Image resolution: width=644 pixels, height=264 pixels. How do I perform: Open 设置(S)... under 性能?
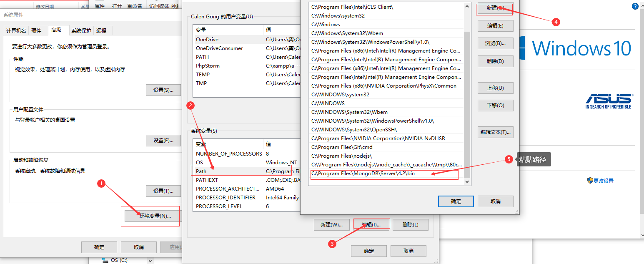(x=163, y=90)
